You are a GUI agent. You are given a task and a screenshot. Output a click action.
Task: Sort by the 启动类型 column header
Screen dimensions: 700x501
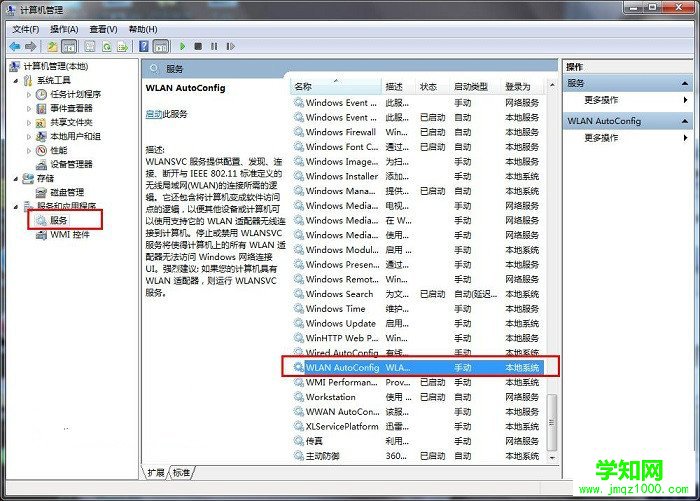click(x=475, y=87)
